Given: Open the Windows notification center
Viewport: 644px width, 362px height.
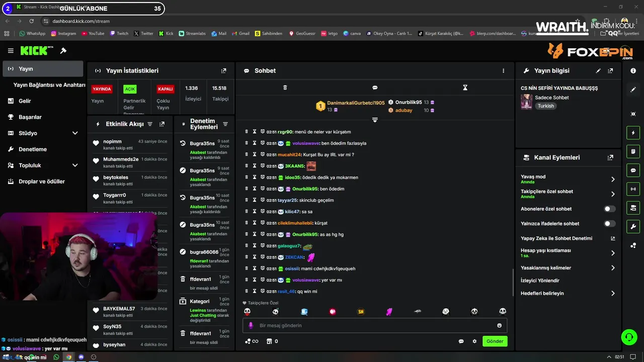Looking at the screenshot, I should click(x=633, y=357).
